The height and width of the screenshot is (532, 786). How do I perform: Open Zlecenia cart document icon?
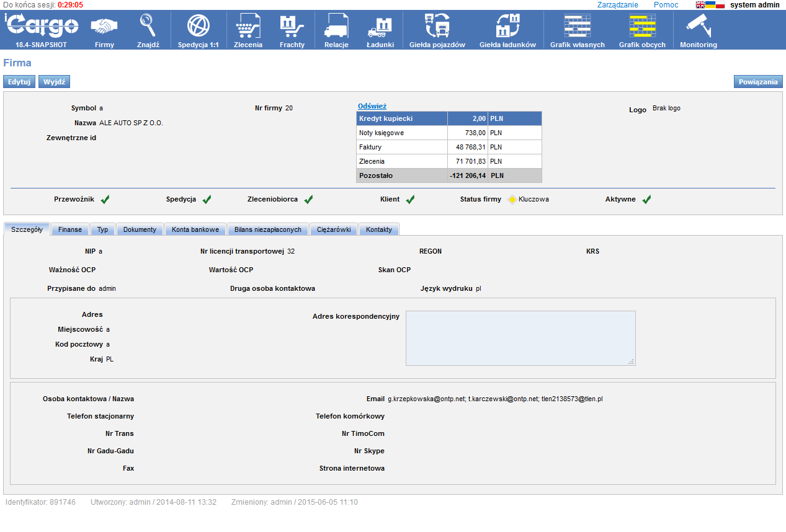(x=248, y=26)
